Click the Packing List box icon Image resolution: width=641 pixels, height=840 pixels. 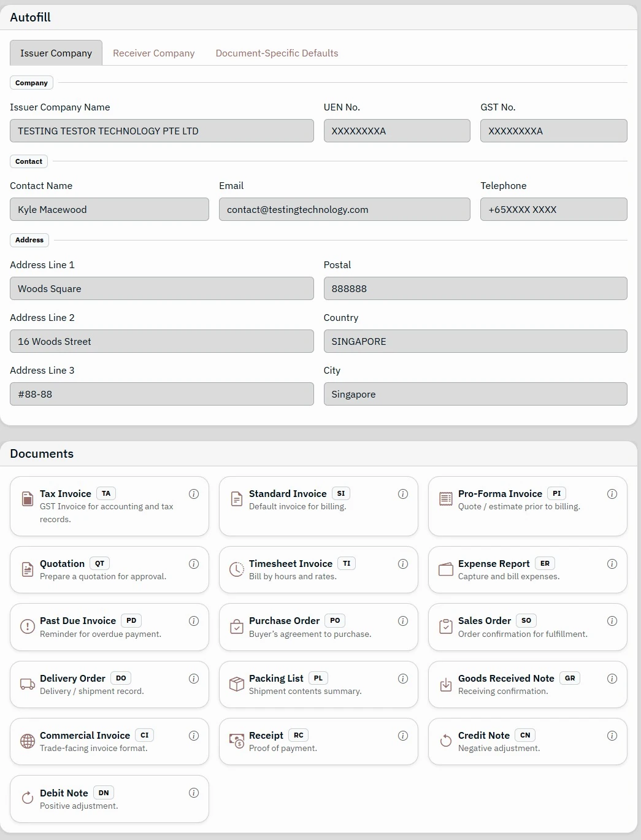(x=236, y=684)
